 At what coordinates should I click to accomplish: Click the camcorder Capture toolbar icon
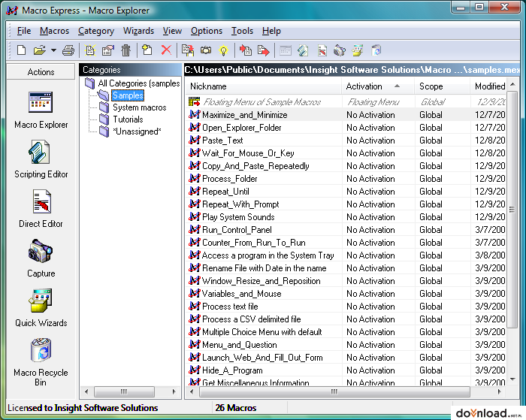click(x=340, y=50)
